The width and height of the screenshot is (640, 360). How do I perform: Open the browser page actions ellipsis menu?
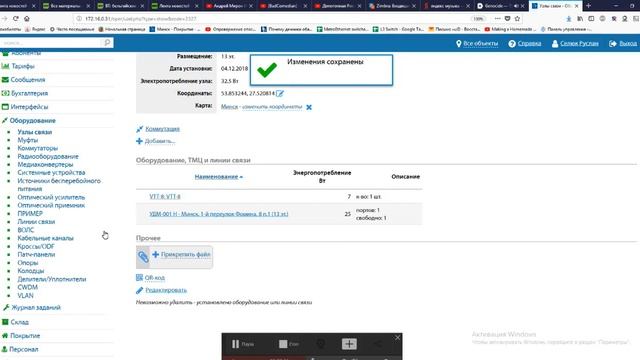point(497,18)
